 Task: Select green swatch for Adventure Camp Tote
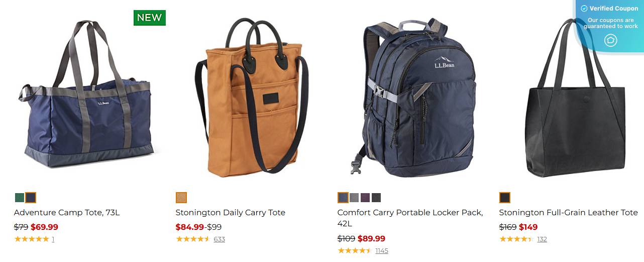click(20, 198)
